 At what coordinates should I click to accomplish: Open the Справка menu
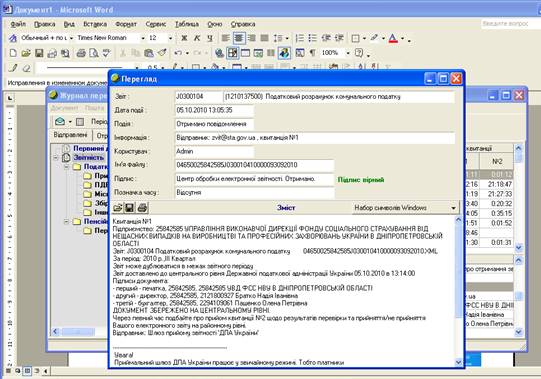point(243,24)
